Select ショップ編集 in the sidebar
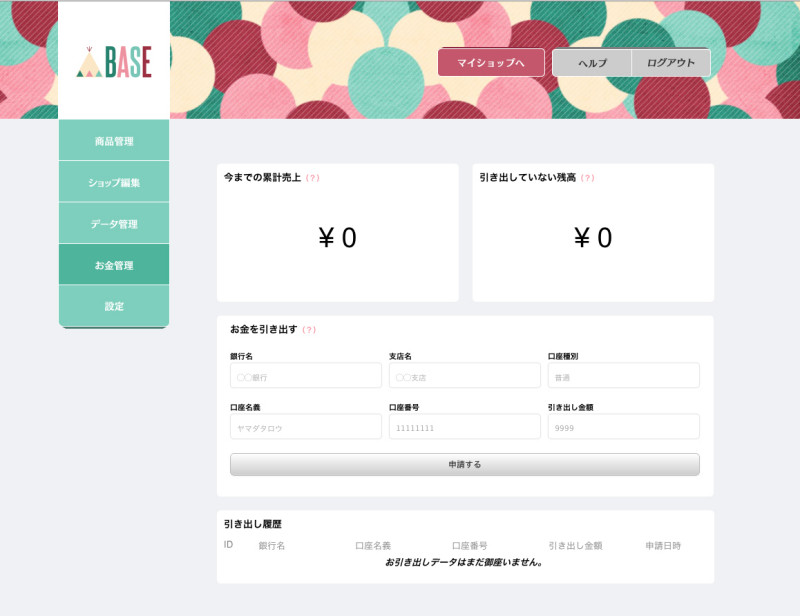 click(114, 183)
